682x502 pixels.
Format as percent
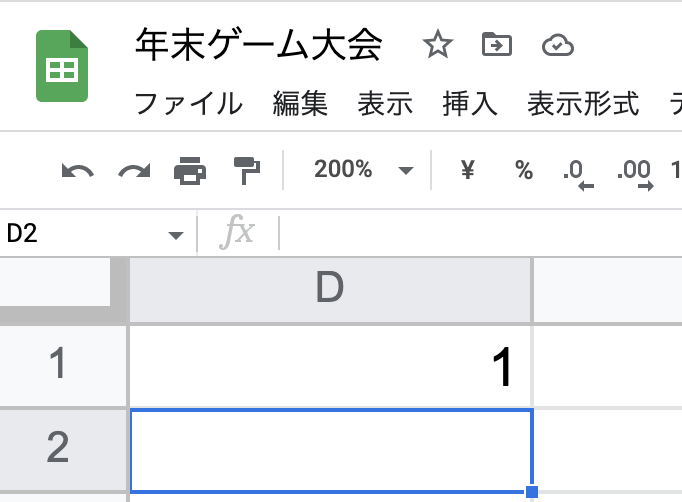524,170
